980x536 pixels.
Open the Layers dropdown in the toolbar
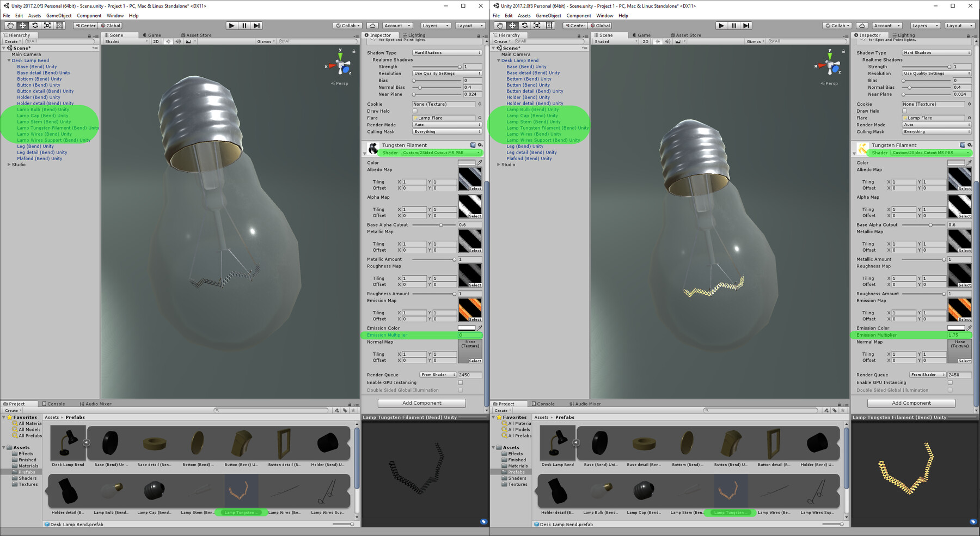(434, 25)
